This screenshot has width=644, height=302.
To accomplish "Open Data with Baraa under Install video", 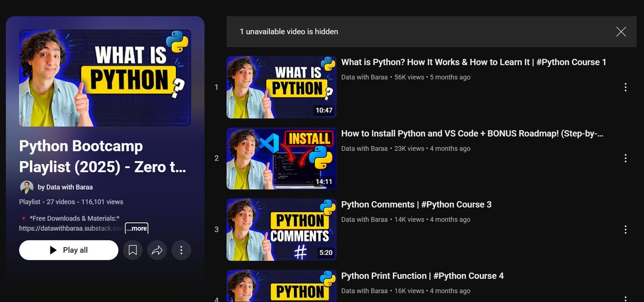I will tap(364, 149).
